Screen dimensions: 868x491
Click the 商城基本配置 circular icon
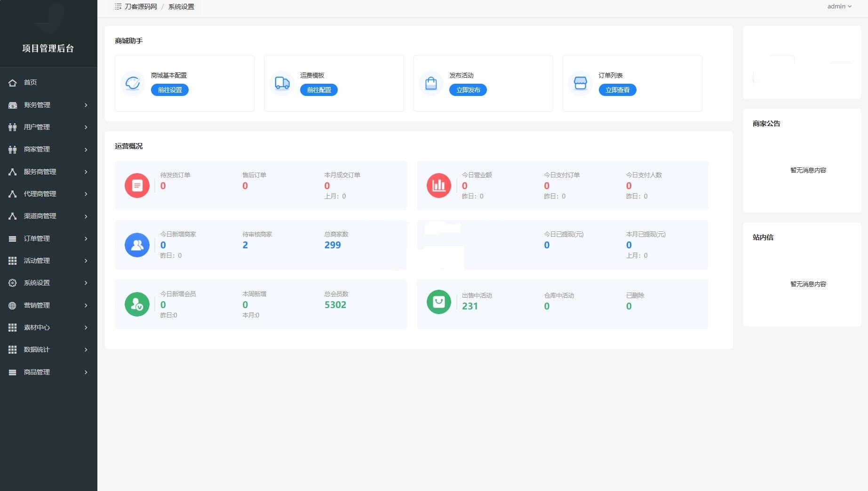[x=133, y=83]
